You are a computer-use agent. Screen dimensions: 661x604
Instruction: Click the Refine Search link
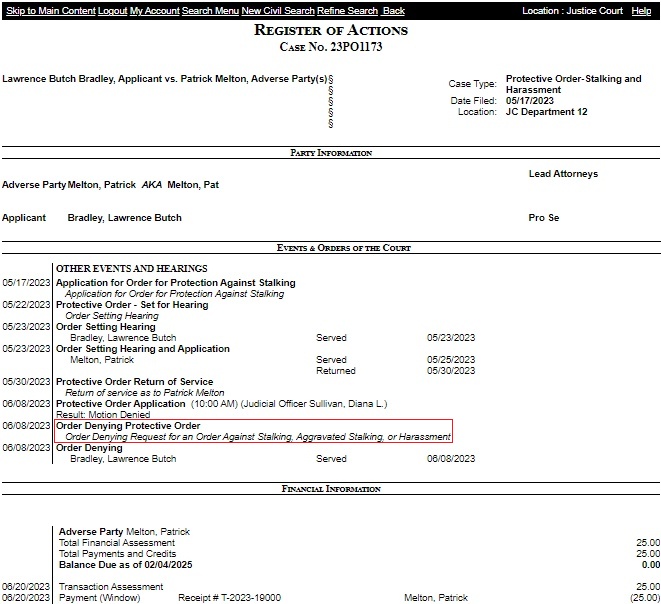coord(347,11)
